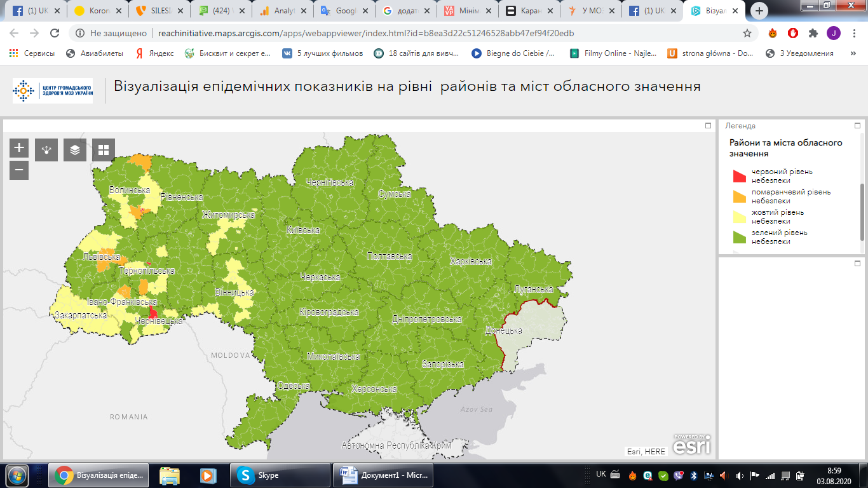Open the UK keyboard language selector
868x488 pixels.
[601, 475]
